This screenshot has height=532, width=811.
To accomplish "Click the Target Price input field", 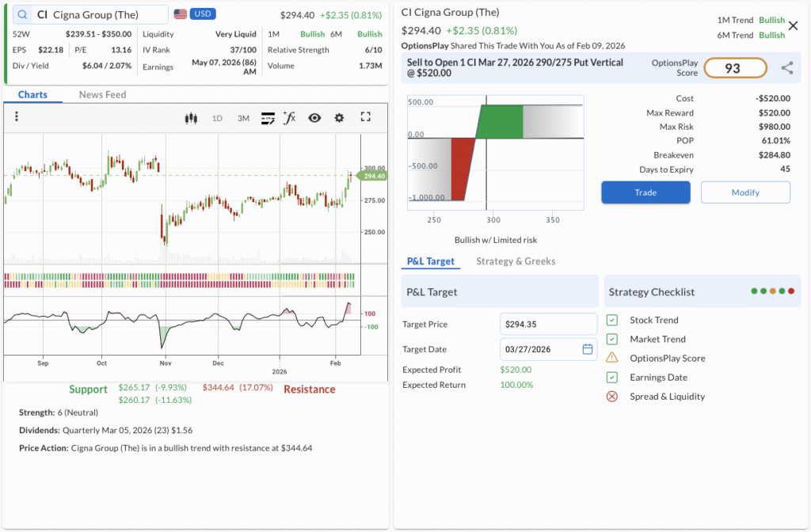I will click(x=548, y=324).
